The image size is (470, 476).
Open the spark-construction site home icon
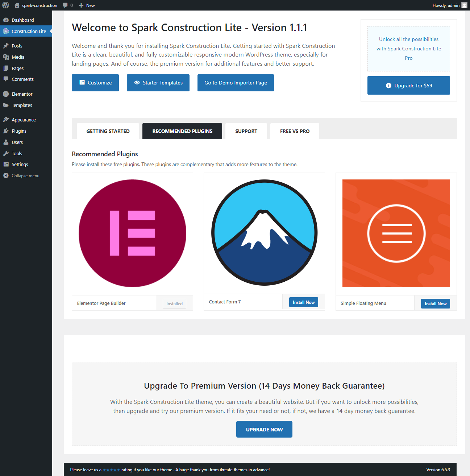click(17, 5)
